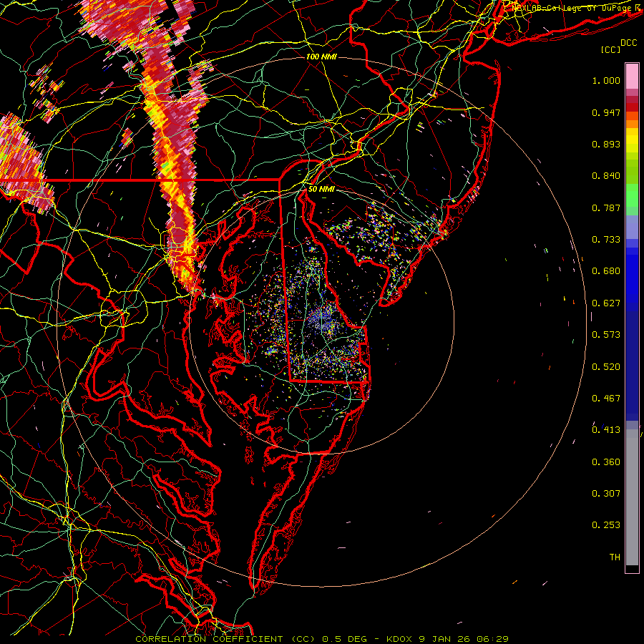Click the 1.000 value on the color scale
Image resolution: width=644 pixels, height=644 pixels.
pyautogui.click(x=606, y=80)
